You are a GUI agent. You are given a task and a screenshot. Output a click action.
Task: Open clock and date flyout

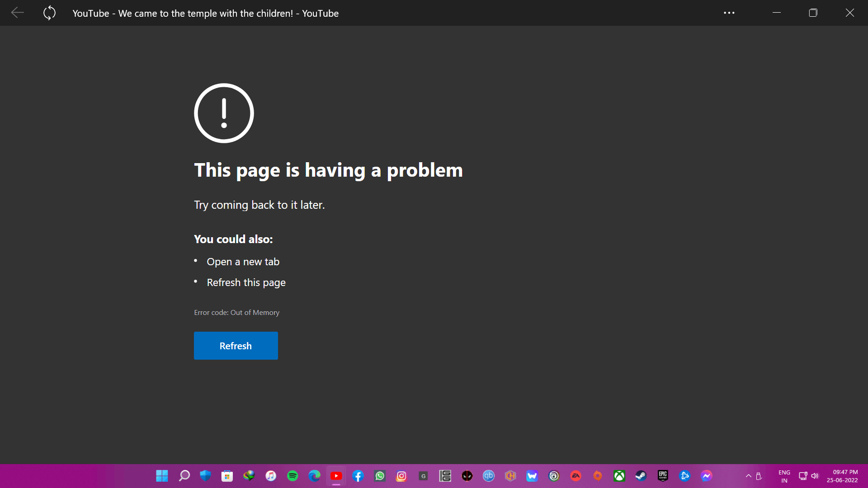(x=842, y=476)
